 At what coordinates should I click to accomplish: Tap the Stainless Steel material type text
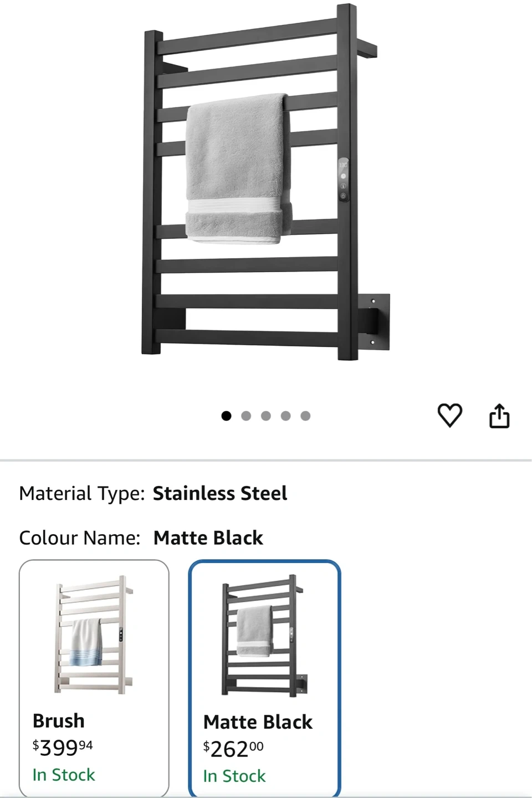pos(220,493)
